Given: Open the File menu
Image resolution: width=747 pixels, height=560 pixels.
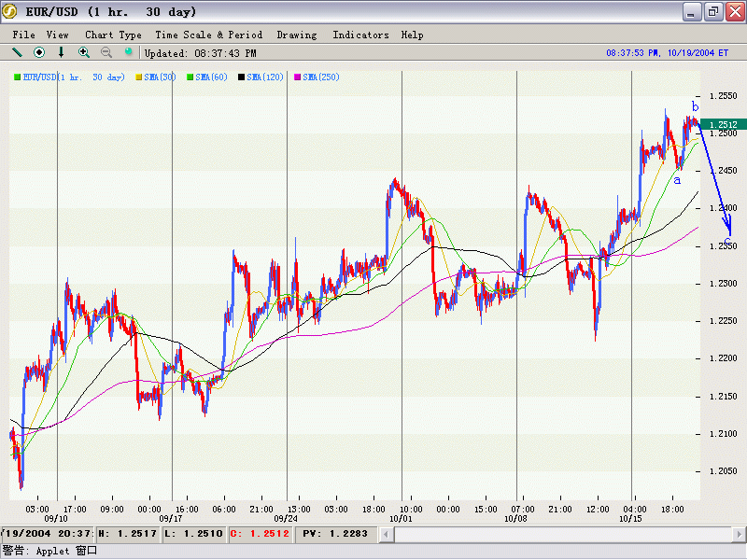Looking at the screenshot, I should (23, 35).
